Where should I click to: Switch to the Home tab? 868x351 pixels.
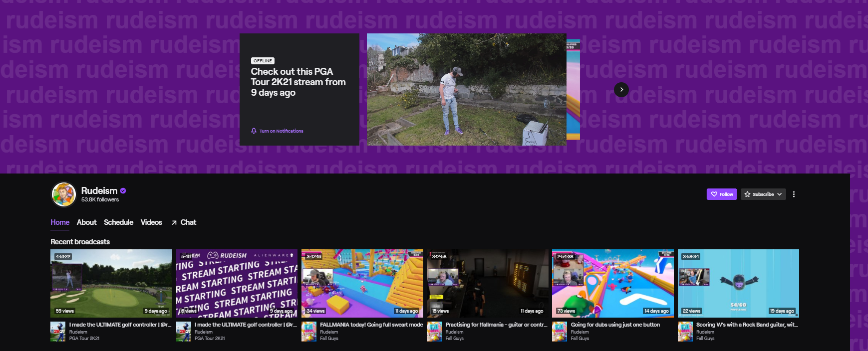coord(60,222)
